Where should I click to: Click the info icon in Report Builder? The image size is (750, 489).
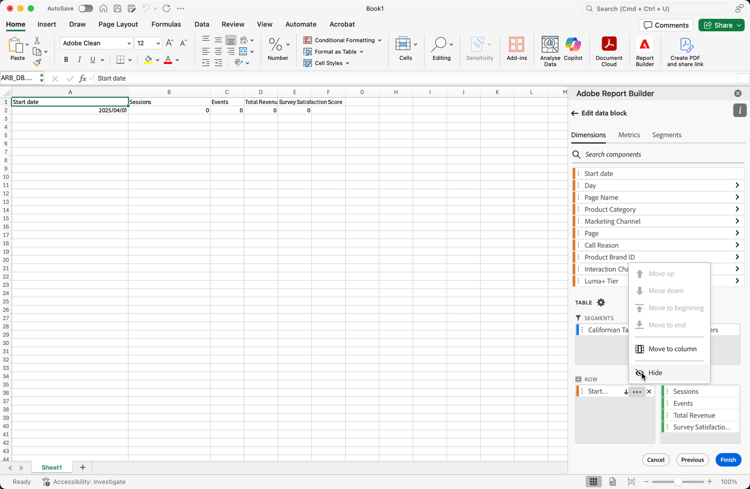tap(739, 111)
